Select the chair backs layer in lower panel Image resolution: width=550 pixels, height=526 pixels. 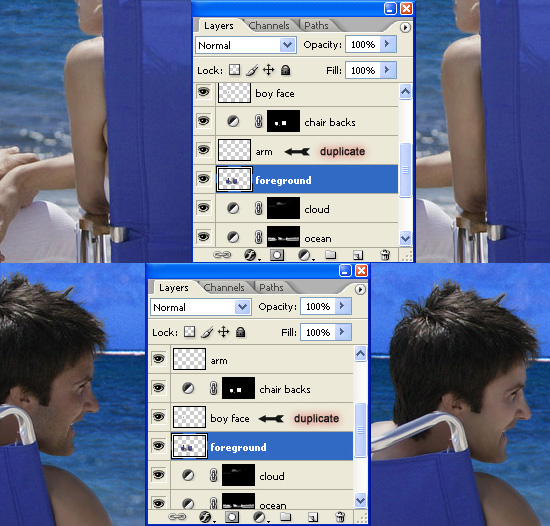(x=262, y=388)
